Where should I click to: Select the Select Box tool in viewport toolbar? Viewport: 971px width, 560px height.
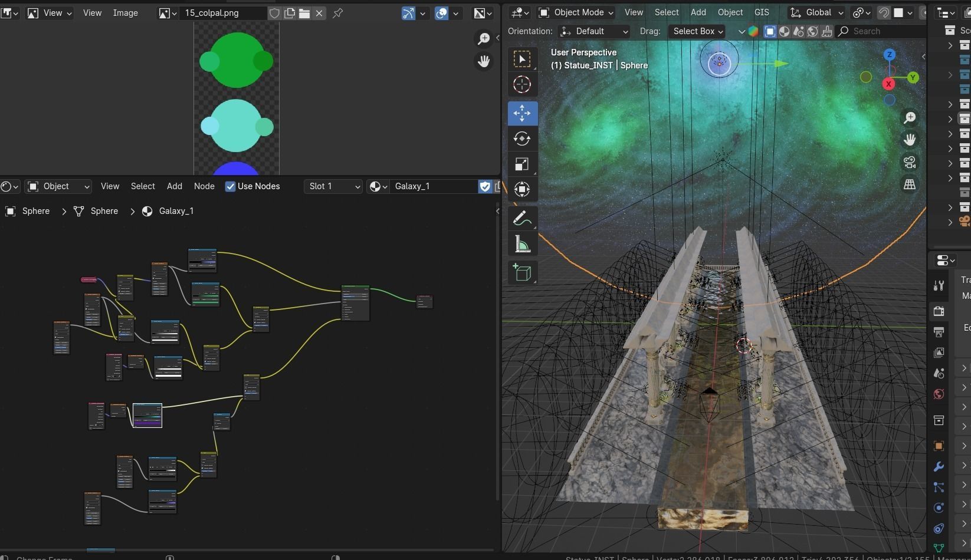pyautogui.click(x=522, y=59)
